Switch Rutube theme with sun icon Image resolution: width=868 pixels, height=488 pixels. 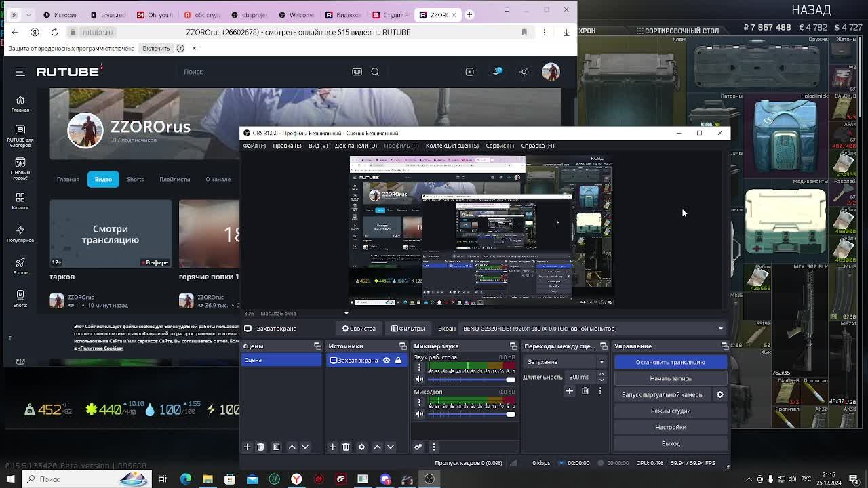[524, 72]
